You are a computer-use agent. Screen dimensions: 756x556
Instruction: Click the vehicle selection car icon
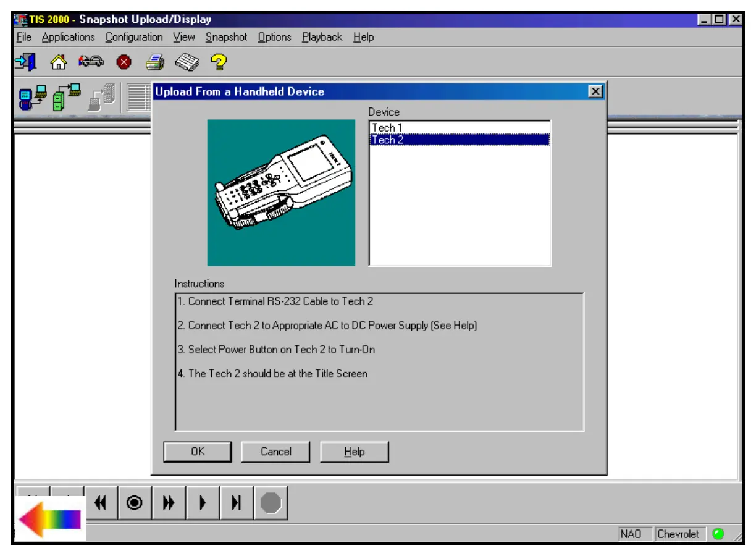91,62
